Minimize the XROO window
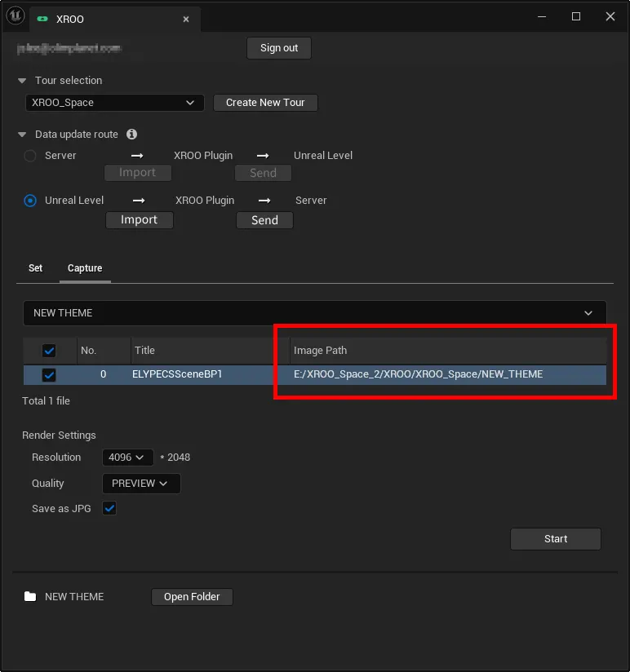This screenshot has width=630, height=672. (x=542, y=16)
